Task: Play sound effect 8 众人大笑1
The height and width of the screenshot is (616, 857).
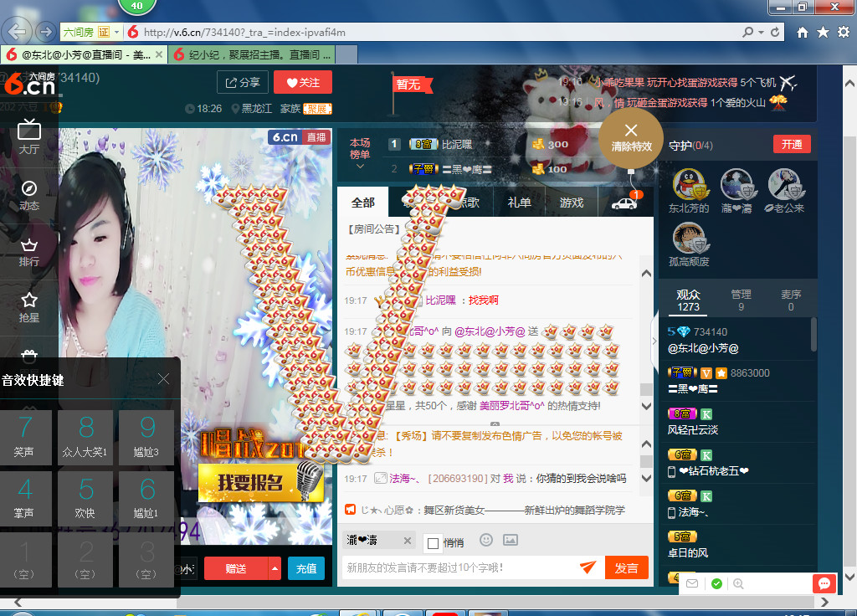Action: [x=85, y=437]
